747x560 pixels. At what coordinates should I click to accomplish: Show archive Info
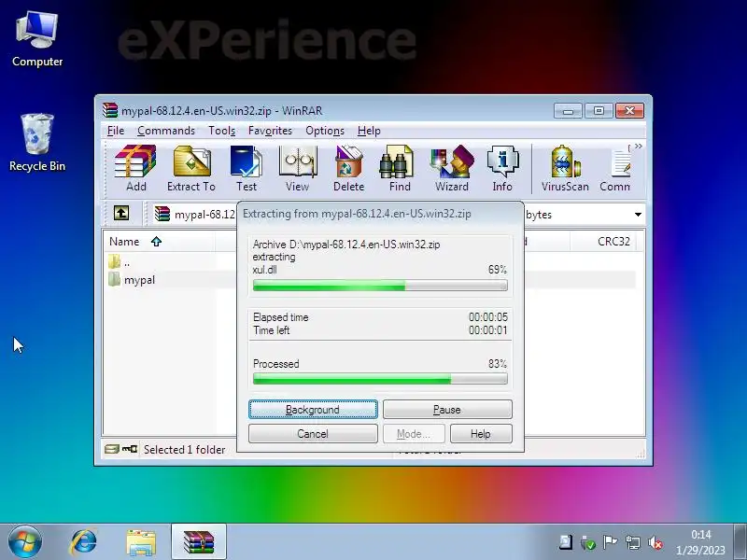tap(502, 168)
